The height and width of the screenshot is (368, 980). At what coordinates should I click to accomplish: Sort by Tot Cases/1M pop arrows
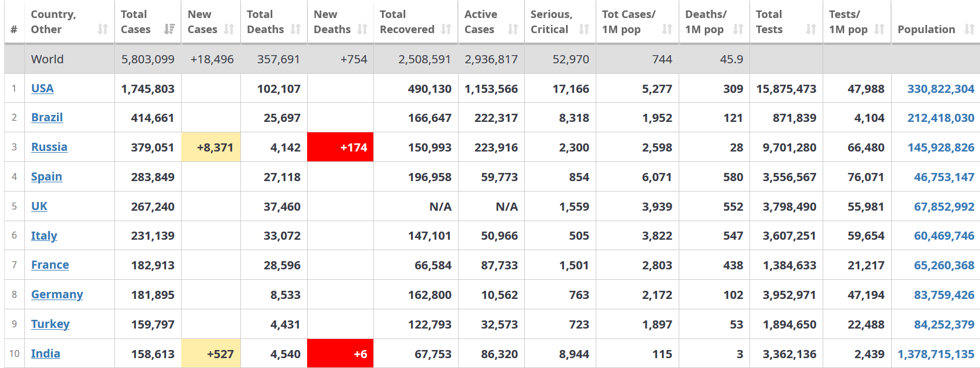point(667,29)
